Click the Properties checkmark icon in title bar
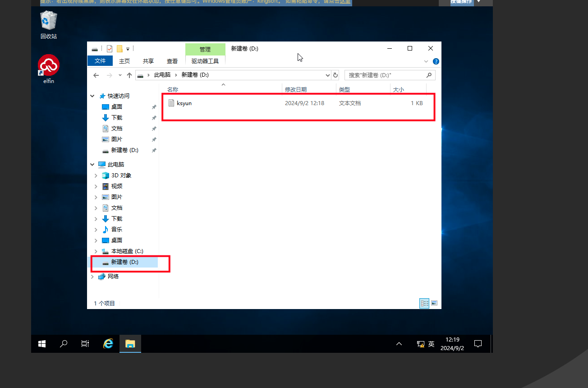 pos(110,49)
